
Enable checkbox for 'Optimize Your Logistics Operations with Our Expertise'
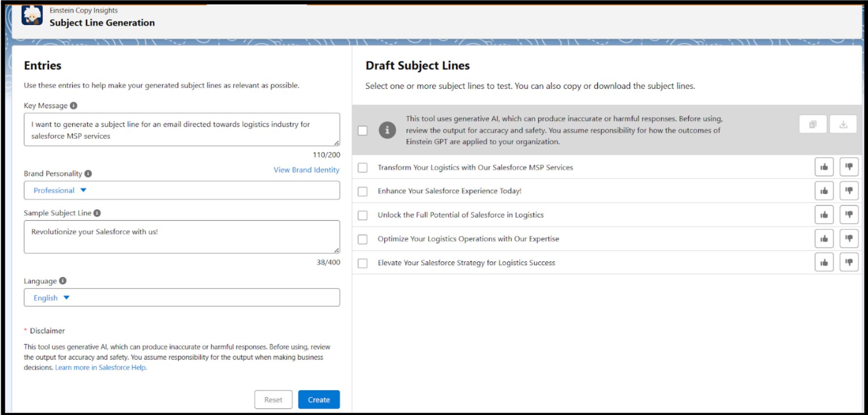click(363, 239)
